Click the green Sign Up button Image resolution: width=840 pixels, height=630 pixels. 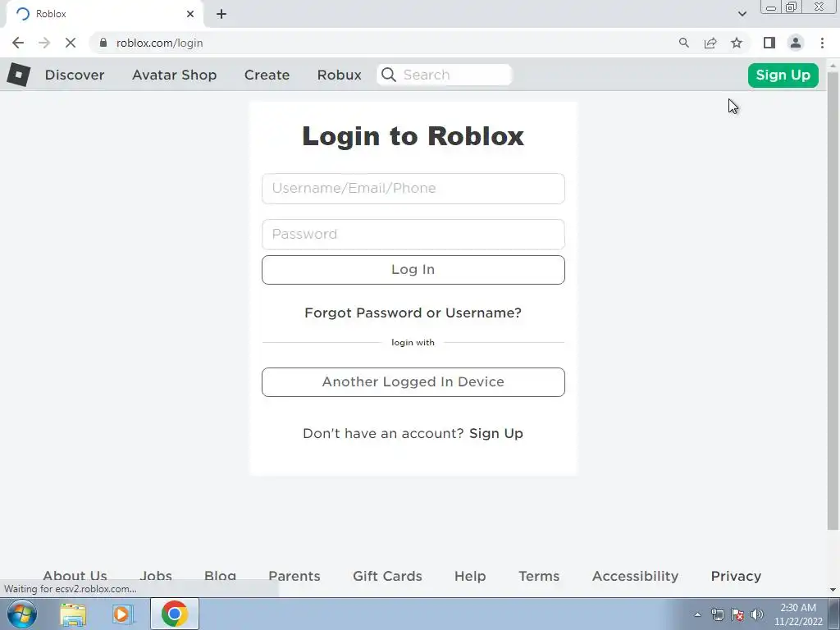(783, 75)
